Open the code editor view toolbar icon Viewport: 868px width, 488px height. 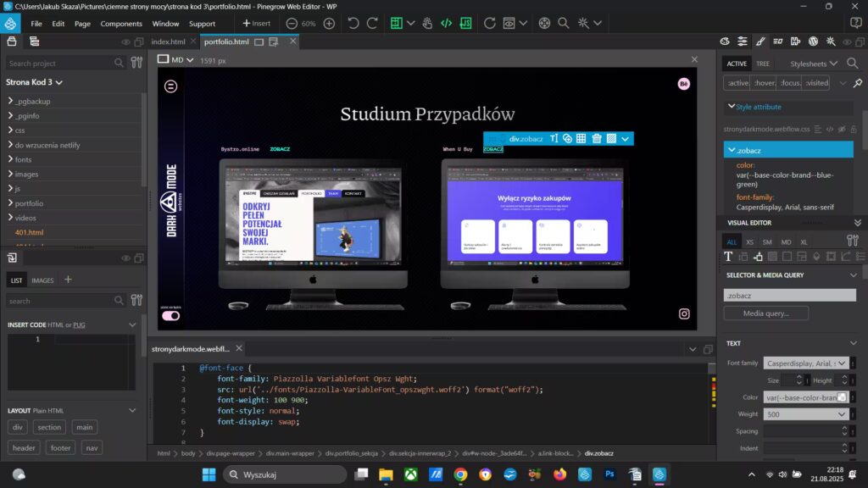[447, 23]
